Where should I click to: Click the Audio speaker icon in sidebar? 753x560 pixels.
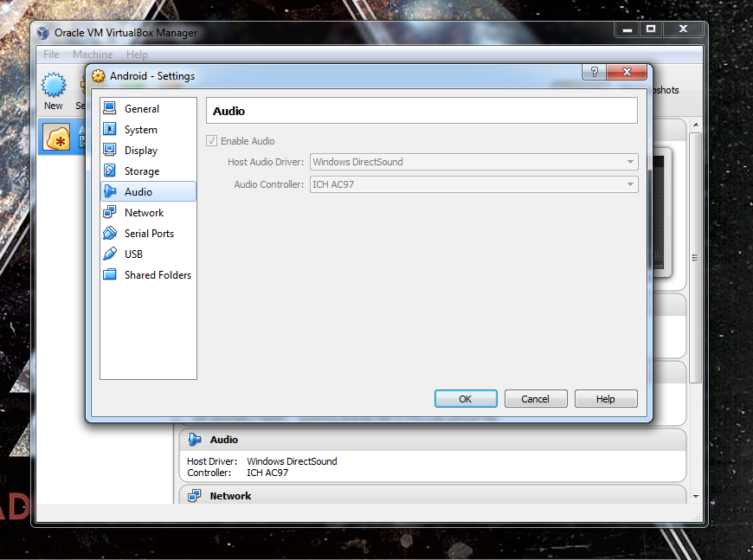(110, 191)
